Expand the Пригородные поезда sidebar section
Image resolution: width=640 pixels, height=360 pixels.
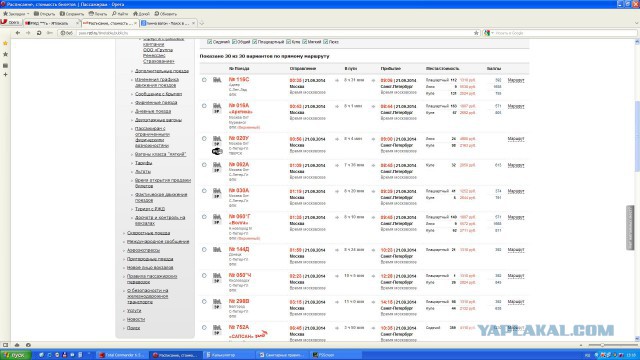coord(150,259)
